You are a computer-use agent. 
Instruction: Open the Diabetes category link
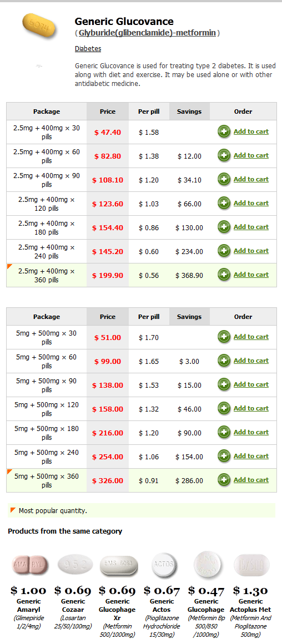tap(88, 48)
